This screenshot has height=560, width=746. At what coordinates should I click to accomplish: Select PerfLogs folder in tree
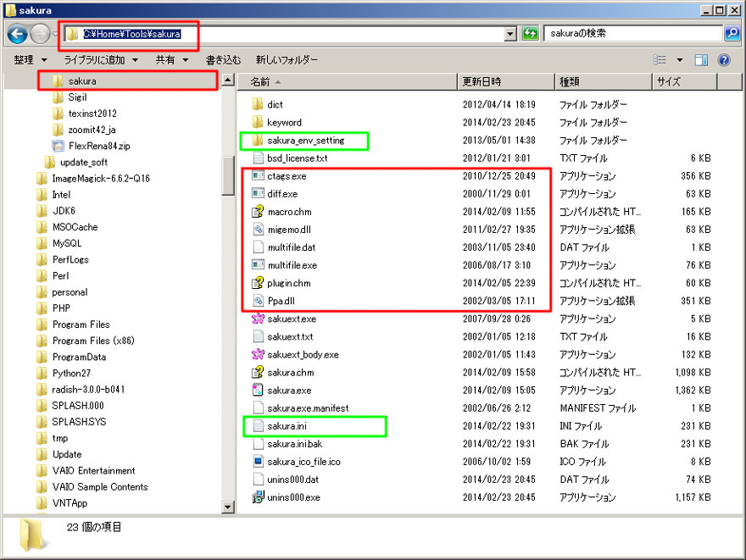click(x=70, y=259)
